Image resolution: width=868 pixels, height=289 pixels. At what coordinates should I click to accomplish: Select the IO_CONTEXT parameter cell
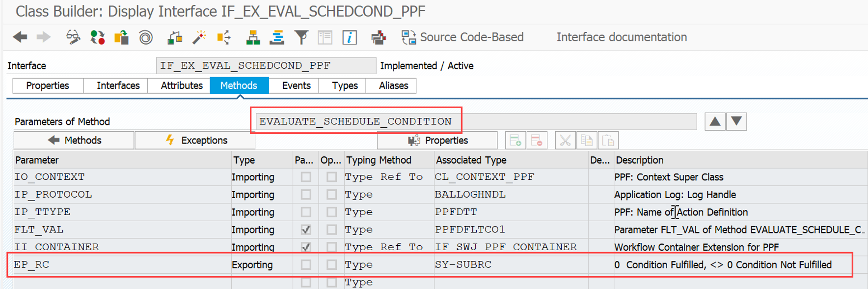122,177
